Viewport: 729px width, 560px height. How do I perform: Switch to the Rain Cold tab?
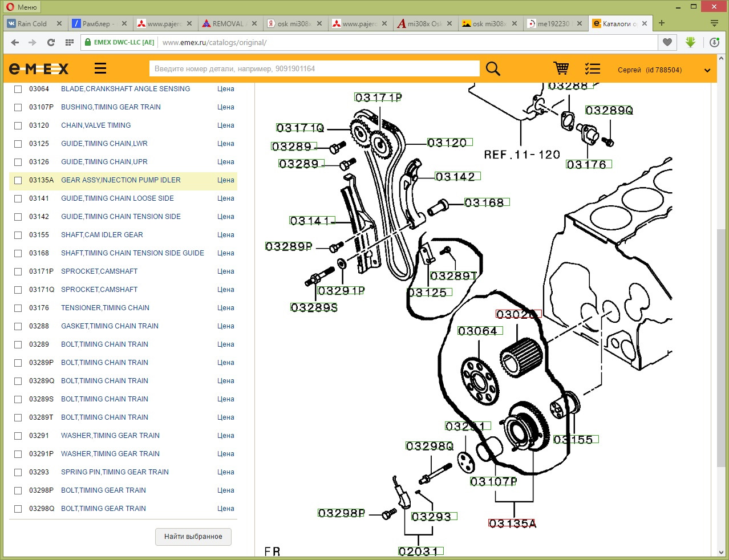(32, 23)
